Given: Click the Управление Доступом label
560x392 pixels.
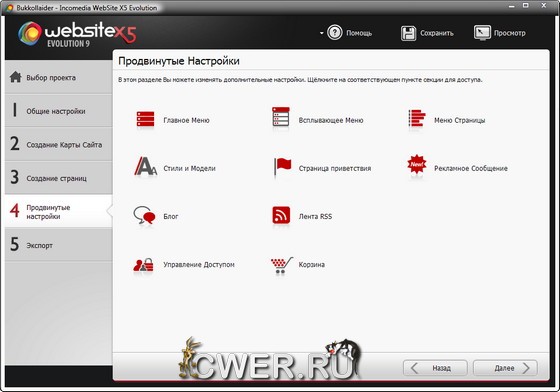Looking at the screenshot, I should (199, 265).
